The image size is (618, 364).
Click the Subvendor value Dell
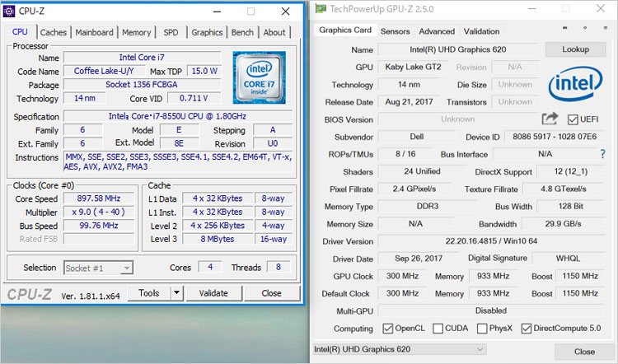[x=417, y=137]
